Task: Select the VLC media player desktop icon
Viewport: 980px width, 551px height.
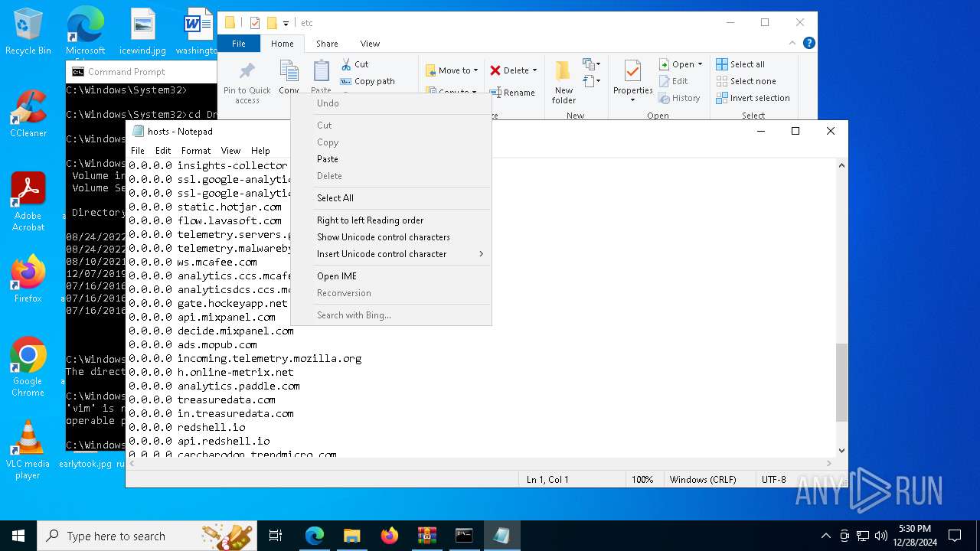Action: coord(28,450)
